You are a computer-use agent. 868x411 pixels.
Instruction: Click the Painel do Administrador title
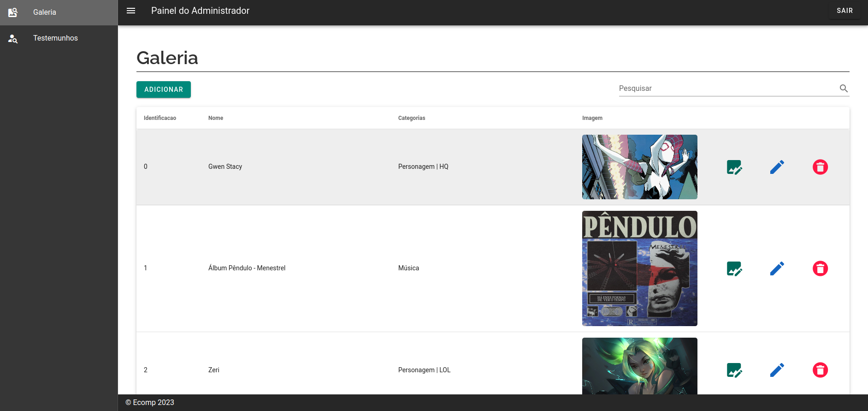200,11
